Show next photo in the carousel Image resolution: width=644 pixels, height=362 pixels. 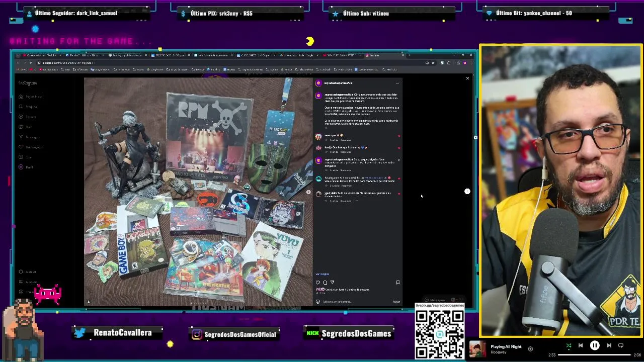coord(308,192)
